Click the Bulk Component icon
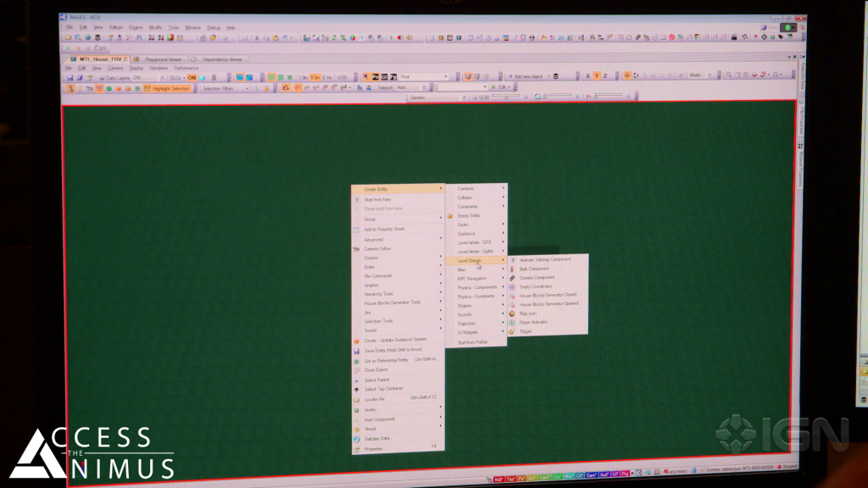 click(x=512, y=269)
